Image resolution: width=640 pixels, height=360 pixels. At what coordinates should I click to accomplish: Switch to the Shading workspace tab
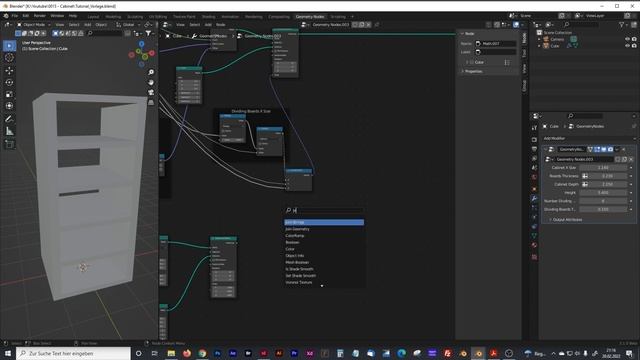point(209,17)
